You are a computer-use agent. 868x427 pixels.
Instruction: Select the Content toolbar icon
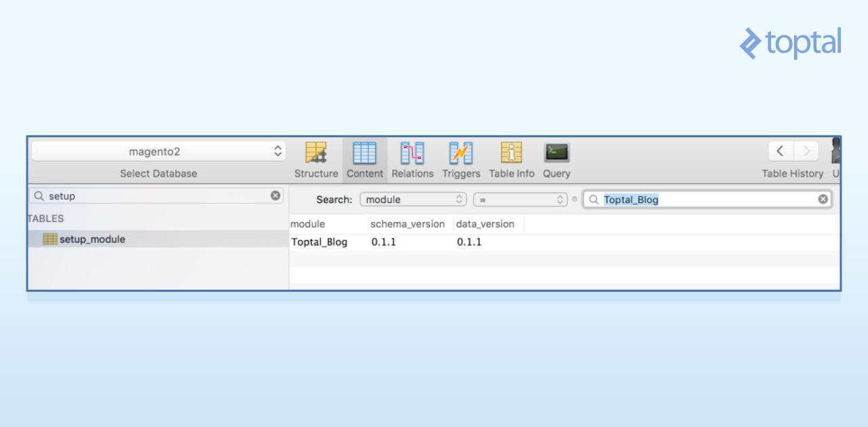(364, 153)
